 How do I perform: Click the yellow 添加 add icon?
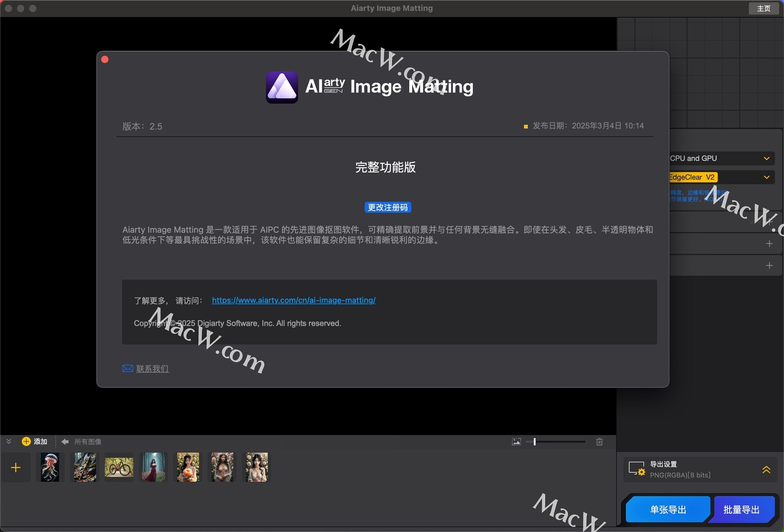pyautogui.click(x=26, y=441)
